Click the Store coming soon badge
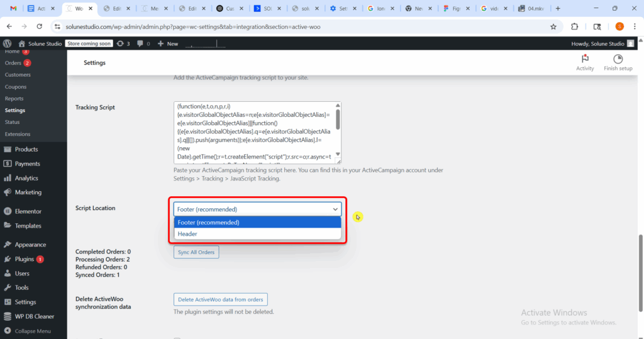The height and width of the screenshot is (339, 644). coord(89,43)
